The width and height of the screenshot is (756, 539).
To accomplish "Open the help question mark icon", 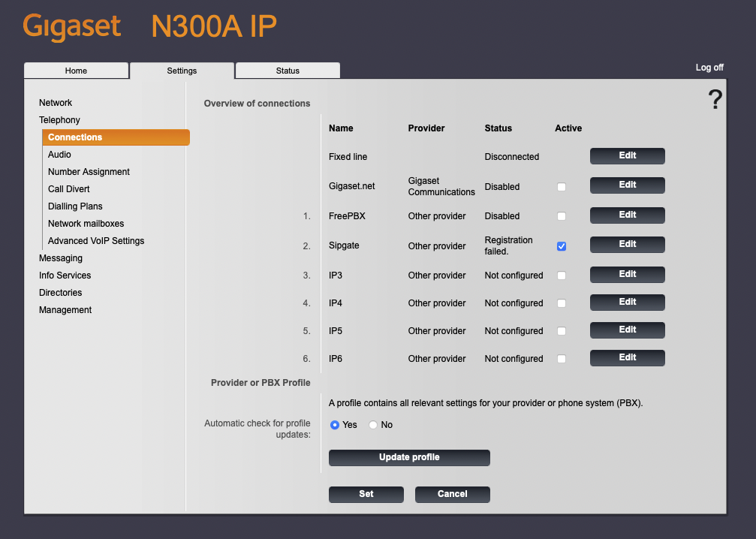I will click(715, 99).
